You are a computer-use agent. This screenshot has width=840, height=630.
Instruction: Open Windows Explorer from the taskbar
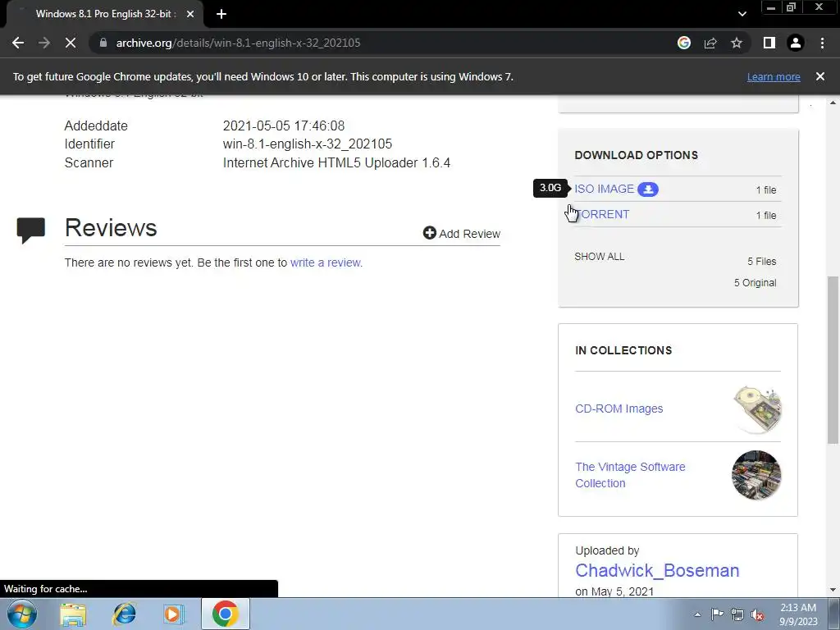click(x=73, y=614)
